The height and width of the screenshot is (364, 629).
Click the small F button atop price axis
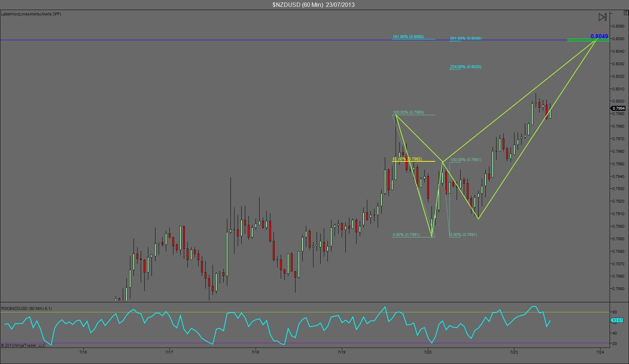626,13
